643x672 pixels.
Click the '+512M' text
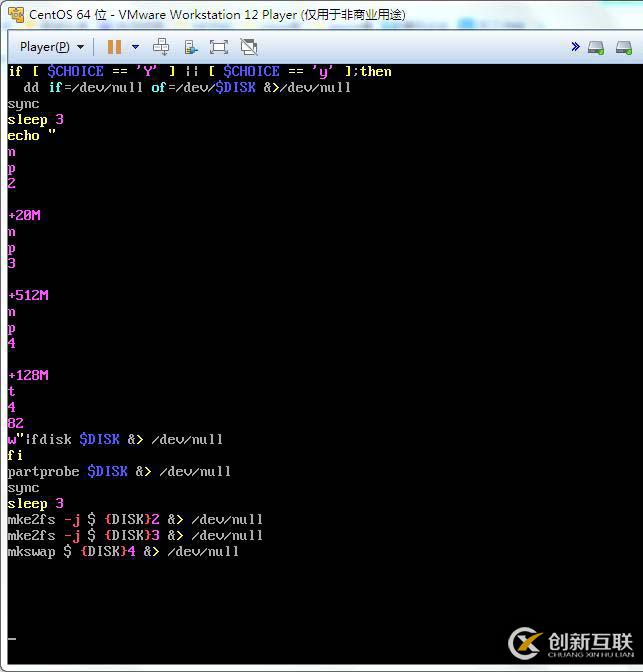[28, 295]
